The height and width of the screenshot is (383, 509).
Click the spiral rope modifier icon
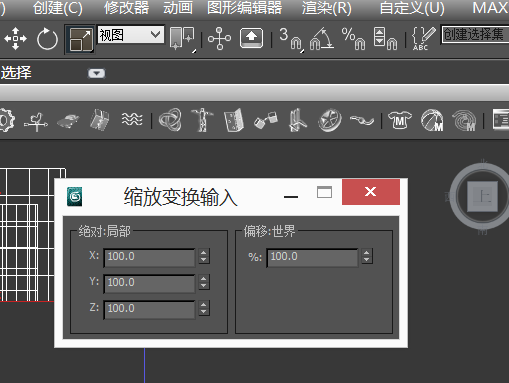click(x=464, y=120)
